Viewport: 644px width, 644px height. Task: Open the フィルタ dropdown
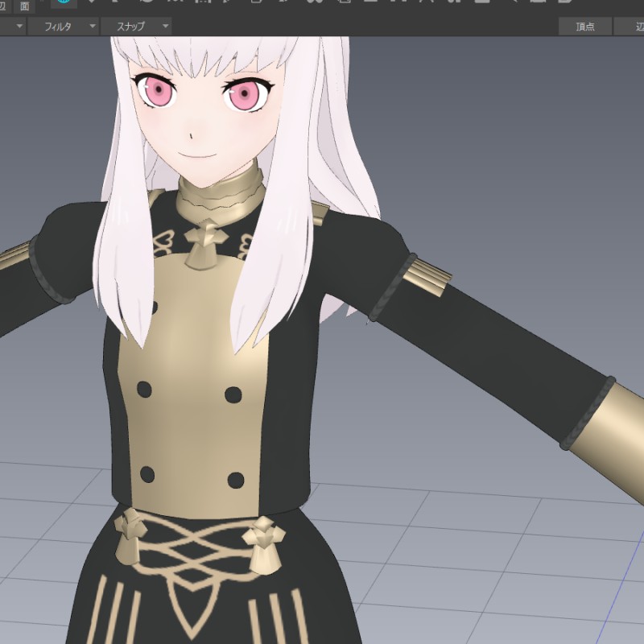(x=64, y=27)
